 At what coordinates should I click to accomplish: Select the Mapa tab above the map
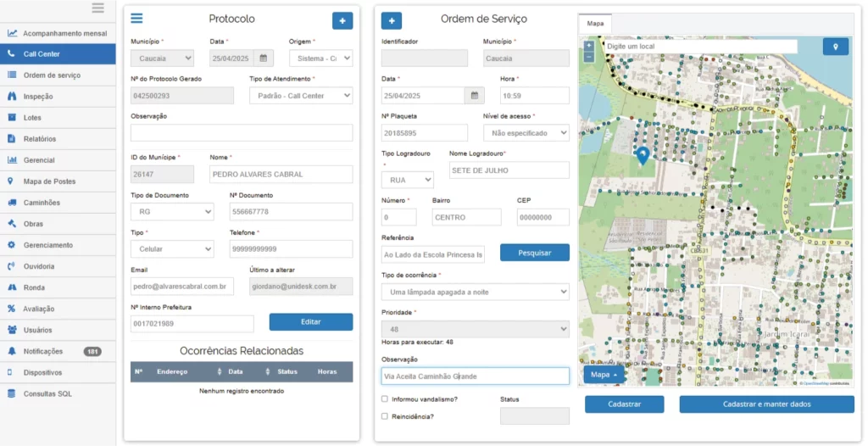tap(596, 24)
